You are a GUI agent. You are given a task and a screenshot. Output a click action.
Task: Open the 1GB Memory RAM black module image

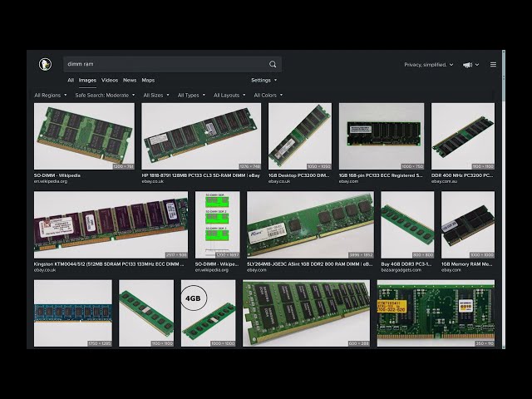click(468, 224)
